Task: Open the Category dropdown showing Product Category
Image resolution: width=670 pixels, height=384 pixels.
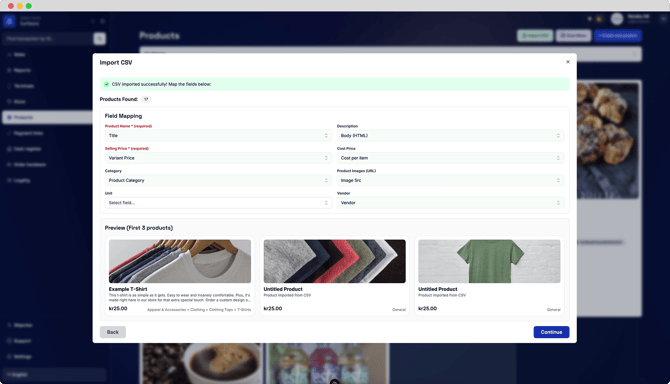Action: (218, 180)
